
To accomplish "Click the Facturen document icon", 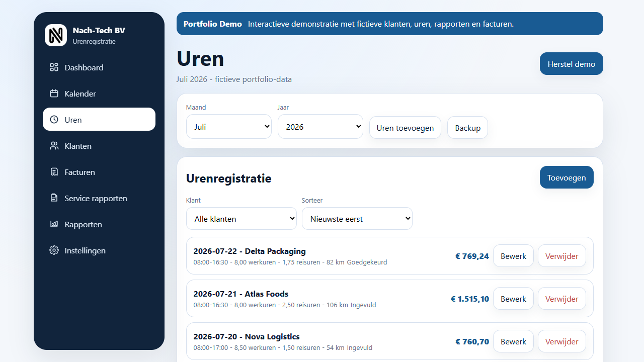I will pyautogui.click(x=54, y=172).
